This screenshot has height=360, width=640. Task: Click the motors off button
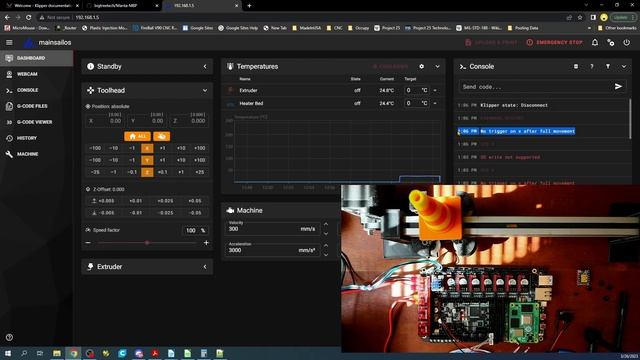[x=162, y=136]
